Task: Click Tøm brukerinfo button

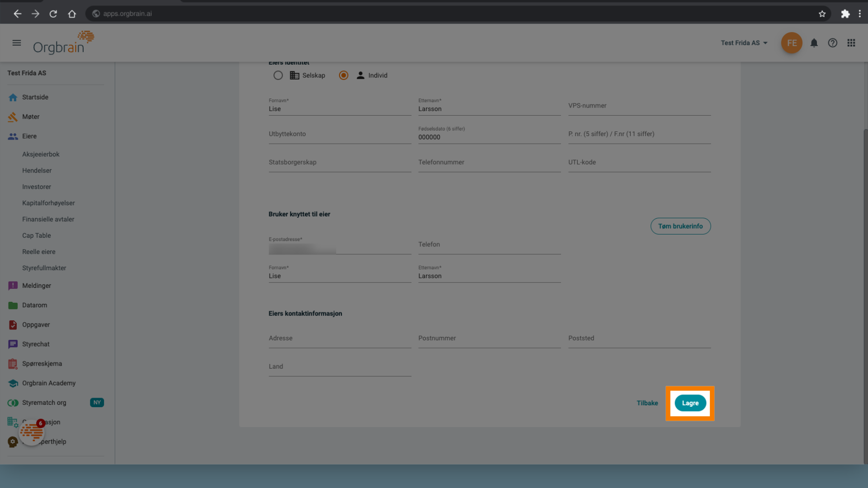Action: pos(680,226)
